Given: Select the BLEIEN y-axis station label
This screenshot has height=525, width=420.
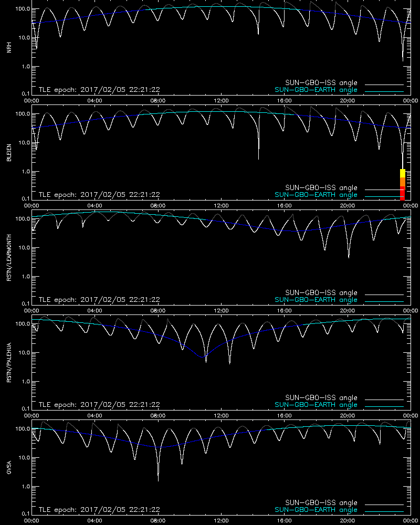Looking at the screenshot, I should pos(9,153).
